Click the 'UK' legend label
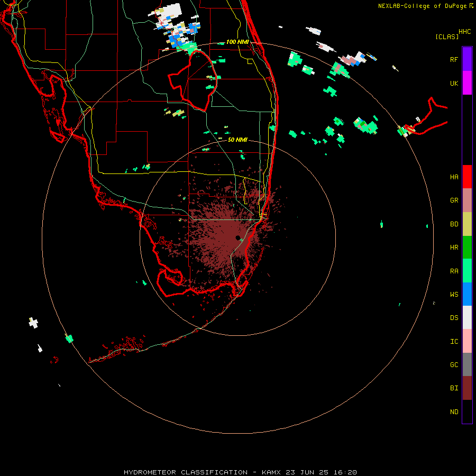476x476 pixels. point(454,83)
